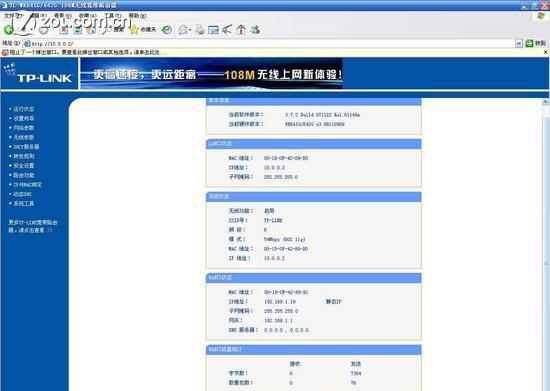Open Favorites with the yellow star icon

143,30
